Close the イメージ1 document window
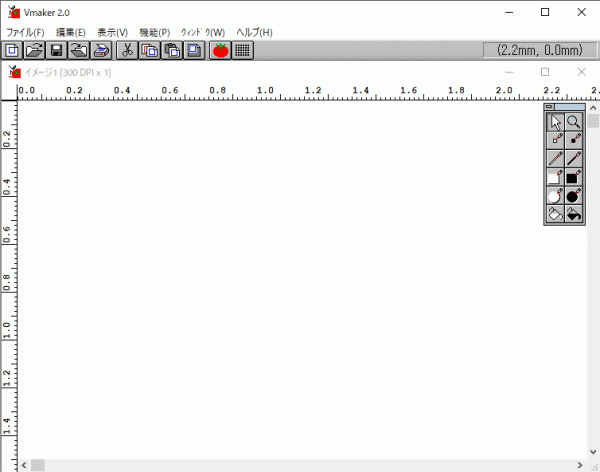Screen dimensions: 600x472 [582, 72]
